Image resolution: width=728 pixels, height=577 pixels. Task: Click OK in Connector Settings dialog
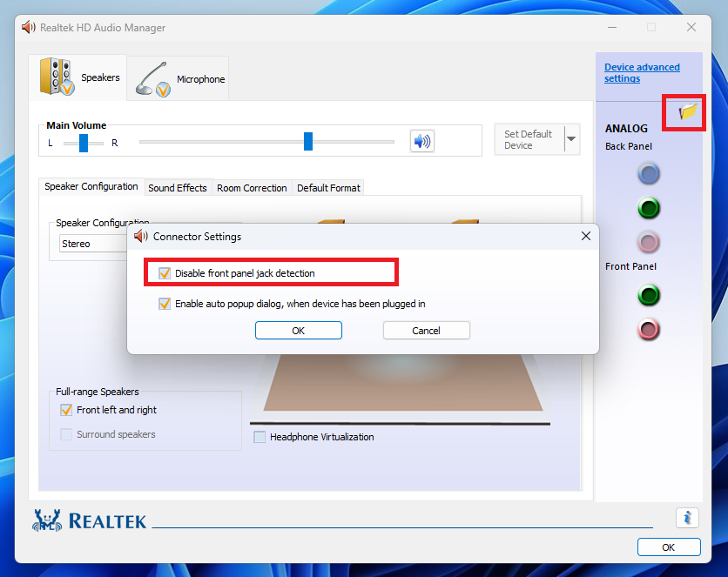[299, 331]
